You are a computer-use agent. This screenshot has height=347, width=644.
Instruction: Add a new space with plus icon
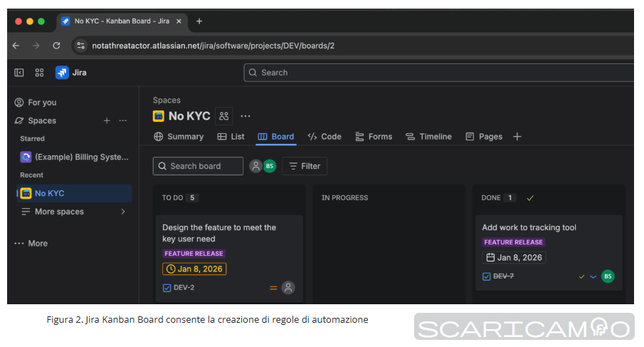[x=107, y=121]
